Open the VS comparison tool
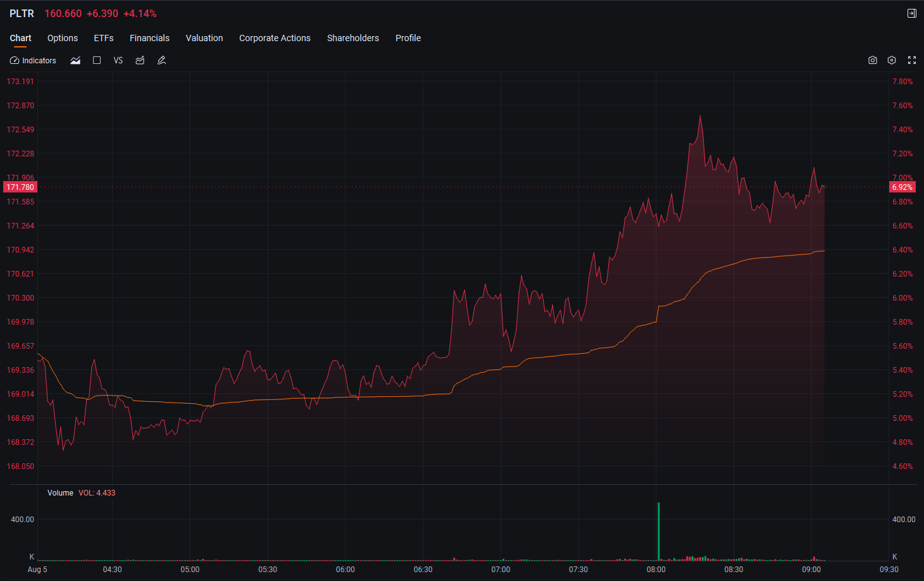924x581 pixels. pyautogui.click(x=118, y=61)
